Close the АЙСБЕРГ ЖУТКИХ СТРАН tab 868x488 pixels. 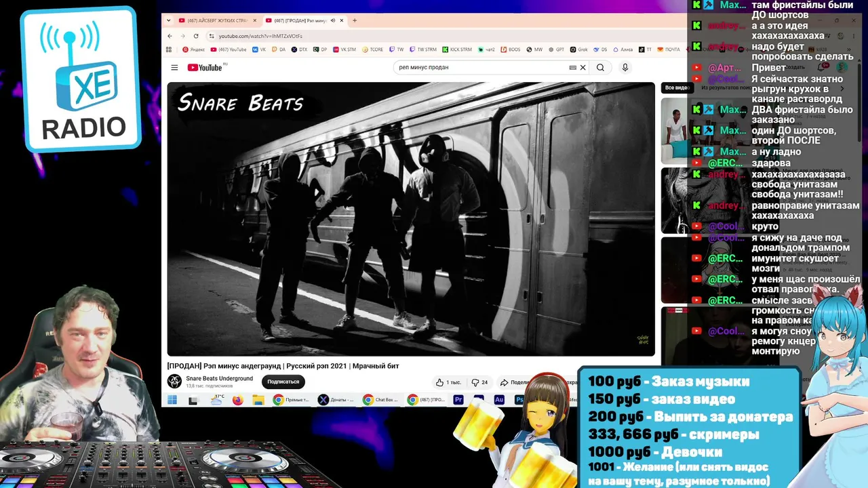(x=255, y=20)
